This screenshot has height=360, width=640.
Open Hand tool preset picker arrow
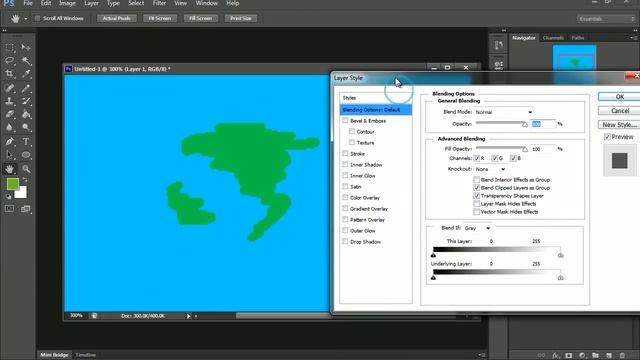[x=25, y=19]
